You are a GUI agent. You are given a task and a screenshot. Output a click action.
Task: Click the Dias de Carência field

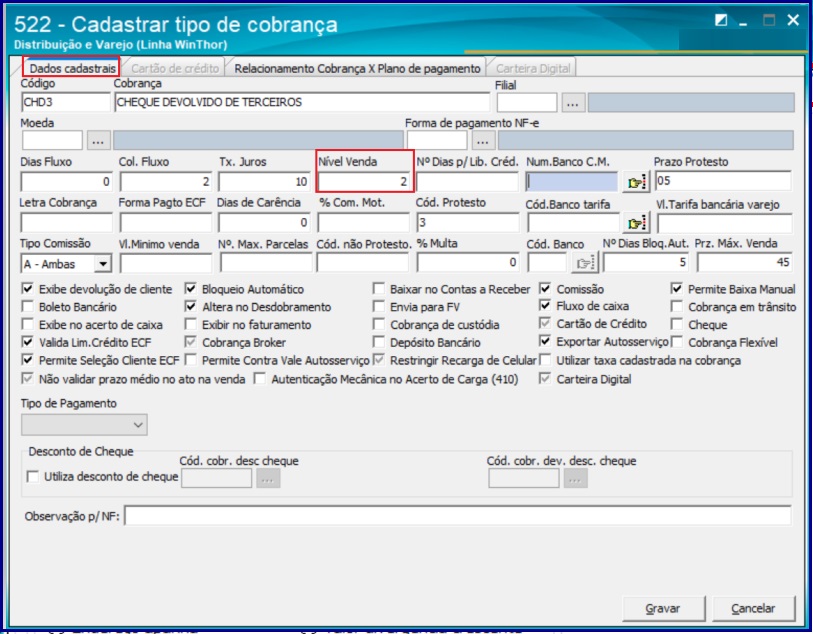pos(264,223)
